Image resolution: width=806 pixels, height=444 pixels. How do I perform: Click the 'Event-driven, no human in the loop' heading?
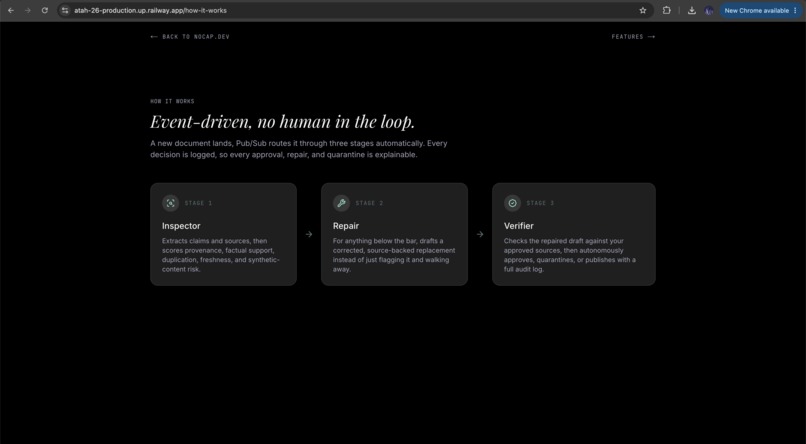coord(282,122)
